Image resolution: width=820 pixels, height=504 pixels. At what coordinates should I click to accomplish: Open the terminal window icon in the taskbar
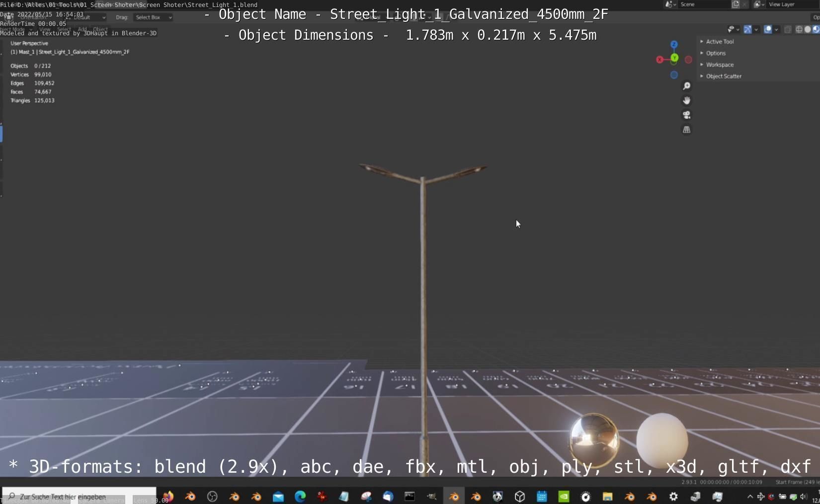pos(410,496)
